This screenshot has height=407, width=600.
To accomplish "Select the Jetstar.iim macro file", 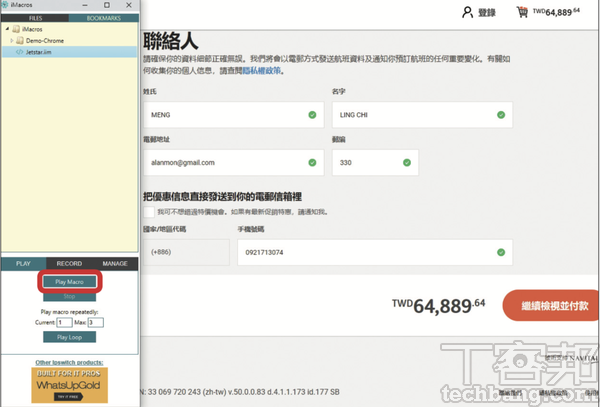I will (x=69, y=52).
